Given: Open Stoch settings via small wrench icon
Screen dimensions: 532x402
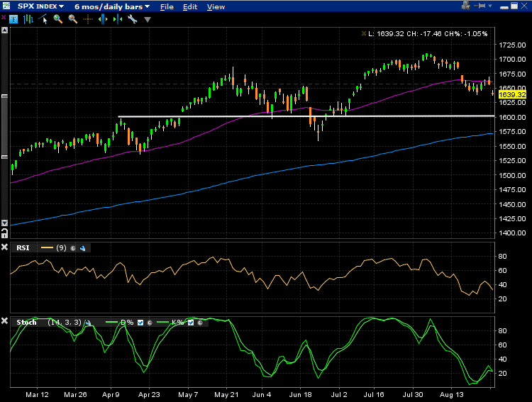Looking at the screenshot, I should click(x=88, y=323).
